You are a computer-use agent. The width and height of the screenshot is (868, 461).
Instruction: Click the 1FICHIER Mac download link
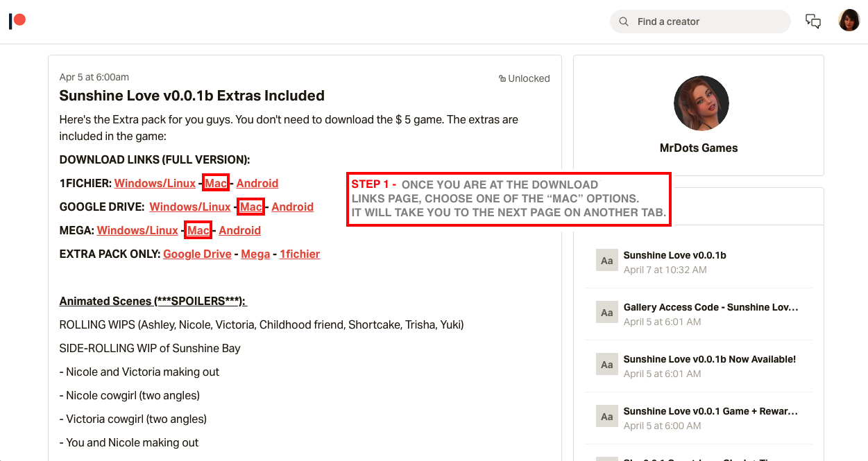[x=216, y=183]
